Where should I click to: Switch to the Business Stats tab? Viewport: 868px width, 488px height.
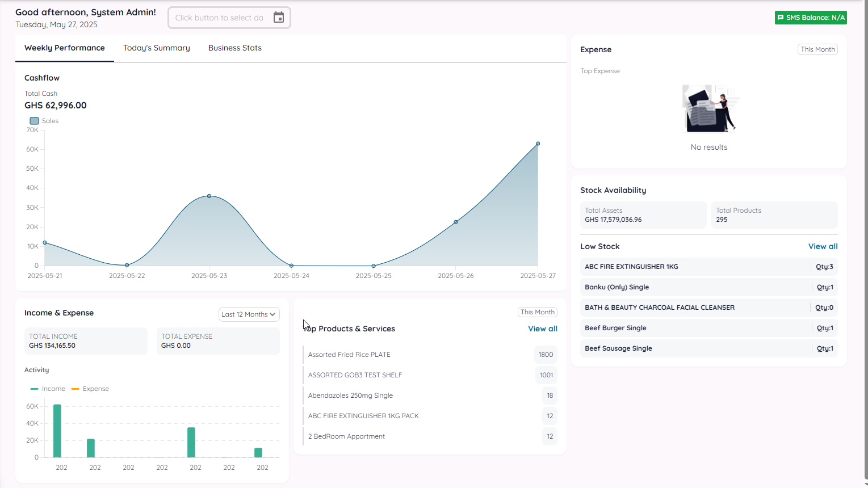click(234, 48)
